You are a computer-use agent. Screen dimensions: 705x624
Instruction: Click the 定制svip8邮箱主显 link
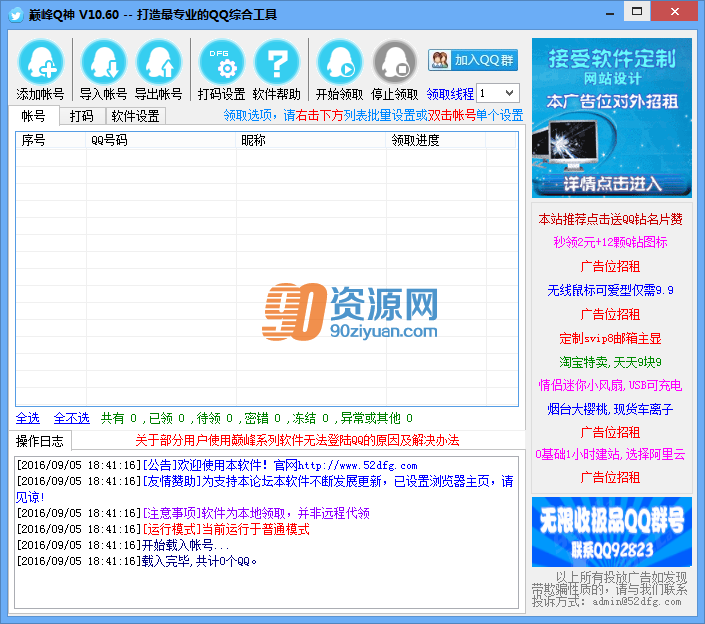point(611,339)
